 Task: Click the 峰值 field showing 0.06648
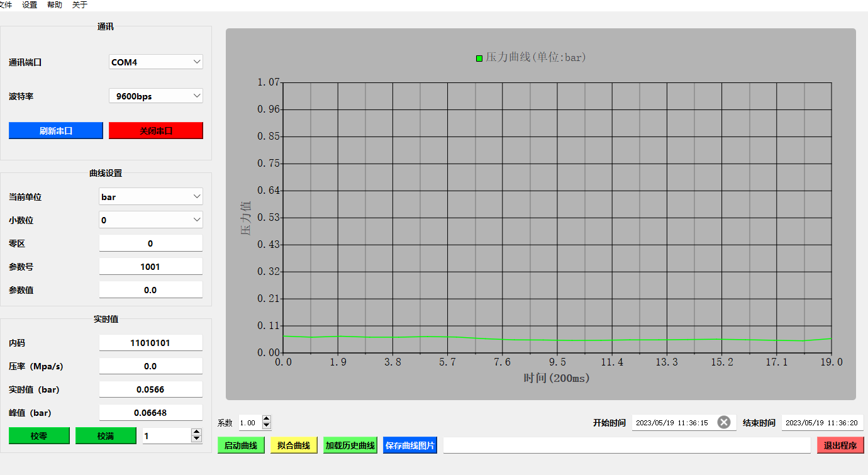tap(151, 412)
